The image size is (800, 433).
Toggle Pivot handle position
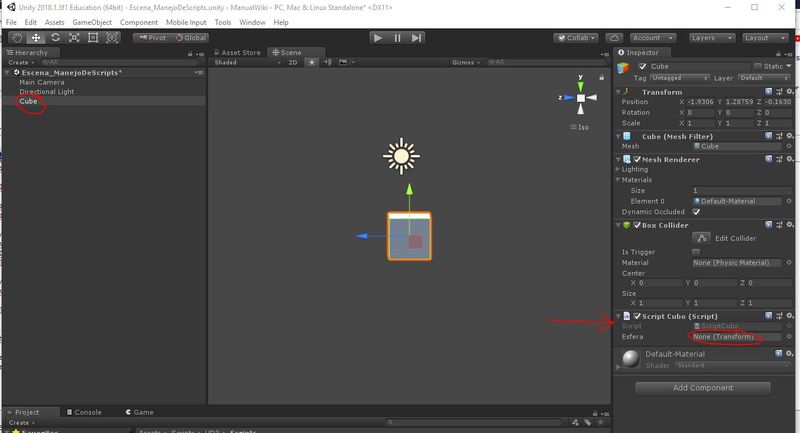click(x=152, y=38)
